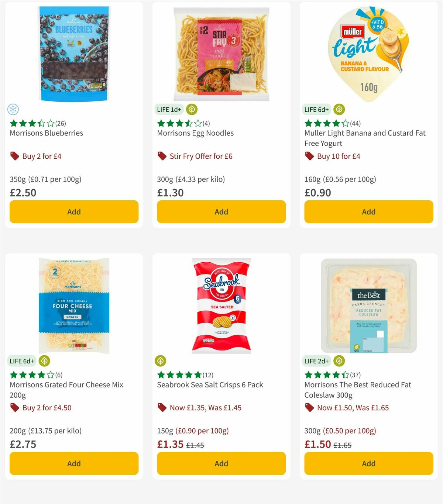Click the LIFE 2d+ badge on the Coleslaw
This screenshot has width=443, height=504.
[317, 361]
